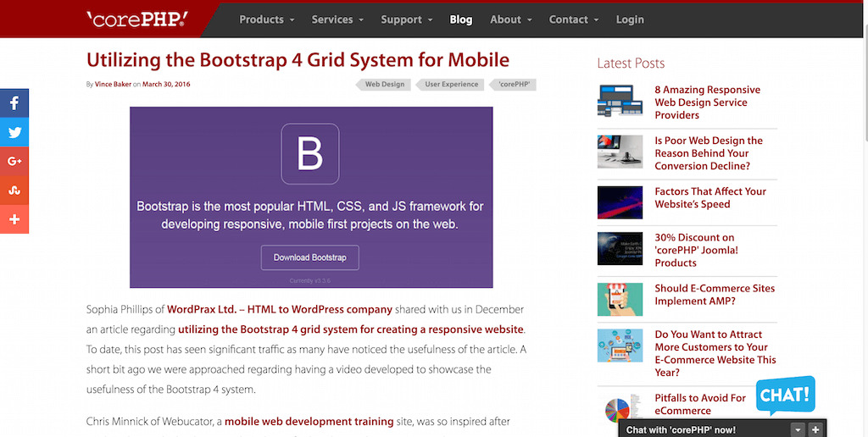This screenshot has width=868, height=437.
Task: Share the post on Facebook
Action: click(x=14, y=102)
